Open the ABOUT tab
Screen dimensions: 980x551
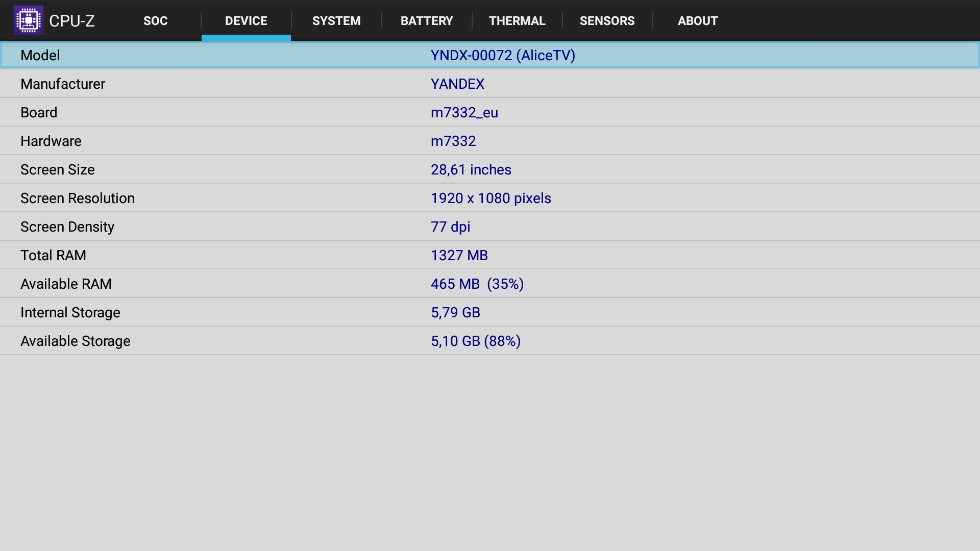[697, 21]
